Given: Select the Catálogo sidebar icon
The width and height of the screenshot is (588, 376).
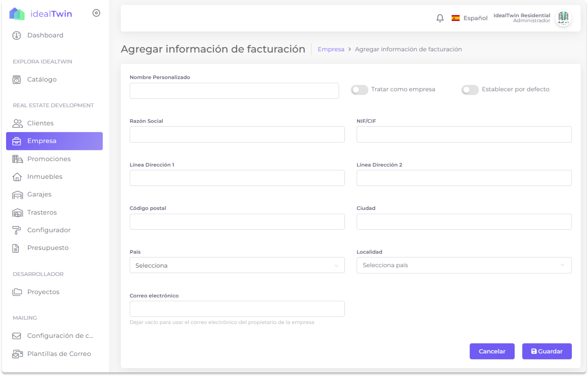Looking at the screenshot, I should 17,79.
